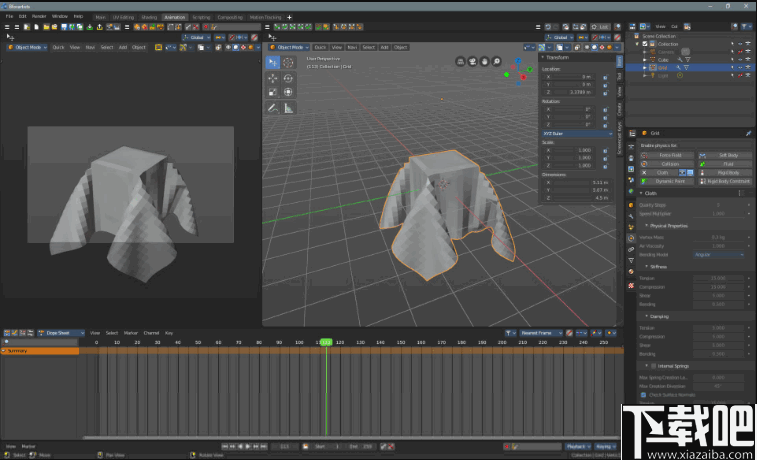Select the Scale tool in the viewport toolbar

[273, 92]
